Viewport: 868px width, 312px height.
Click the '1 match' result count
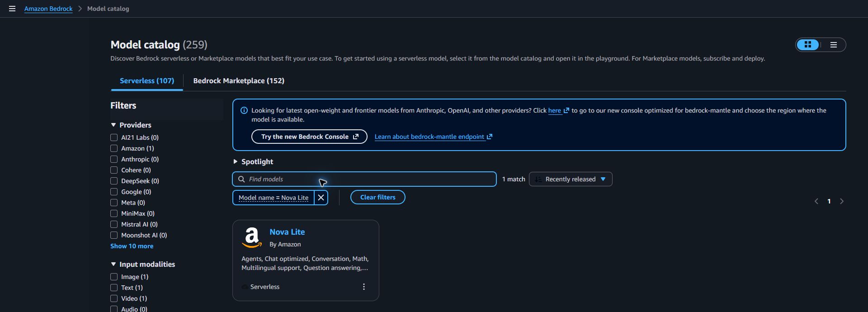(x=514, y=179)
